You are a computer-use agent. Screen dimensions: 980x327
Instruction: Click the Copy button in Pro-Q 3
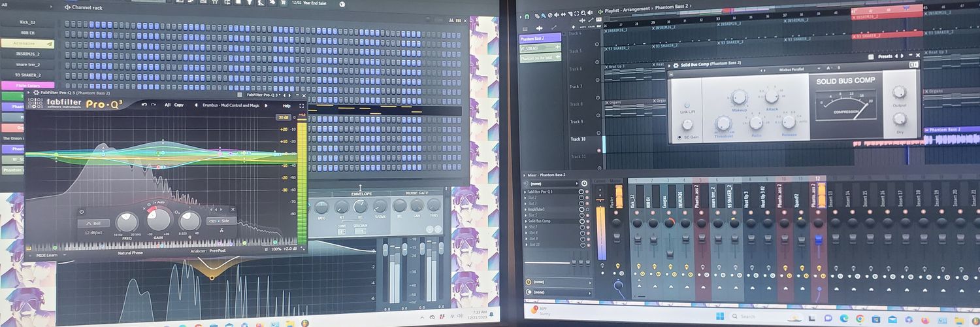(x=179, y=105)
